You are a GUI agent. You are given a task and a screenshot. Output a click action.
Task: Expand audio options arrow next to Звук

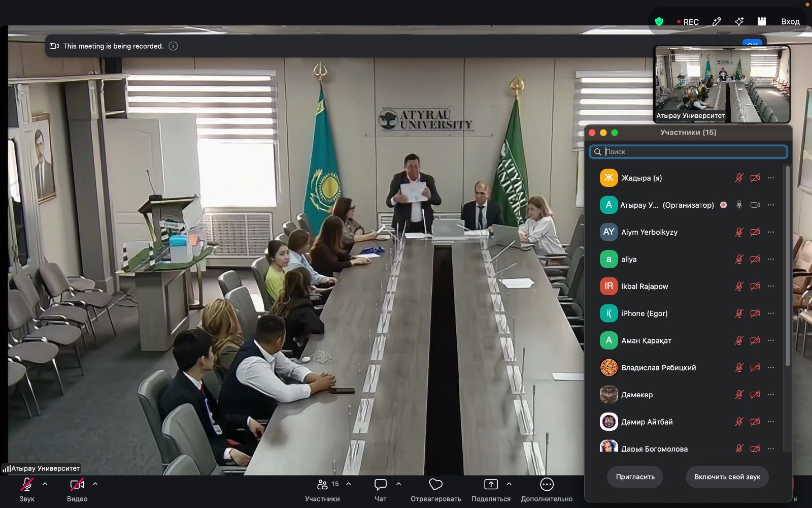click(x=45, y=484)
